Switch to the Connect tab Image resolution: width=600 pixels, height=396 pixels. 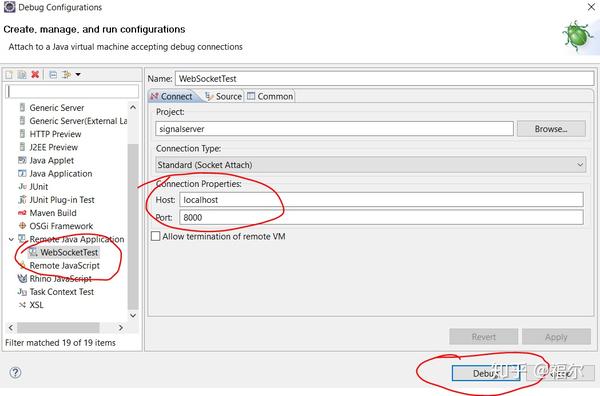(x=173, y=96)
